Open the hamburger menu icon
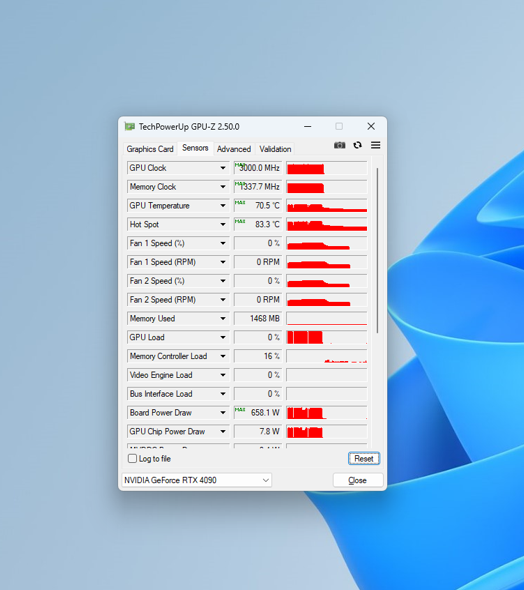Image resolution: width=524 pixels, height=590 pixels. [x=375, y=145]
